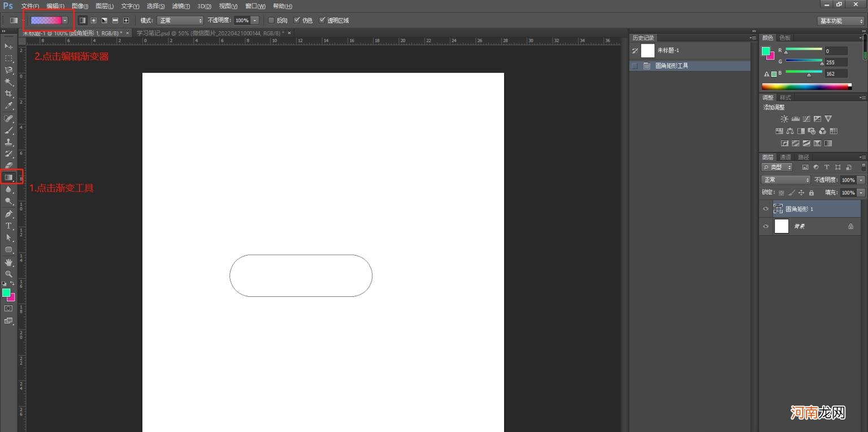Select the Gradient tool in toolbox
This screenshot has height=432, width=868.
(x=8, y=178)
